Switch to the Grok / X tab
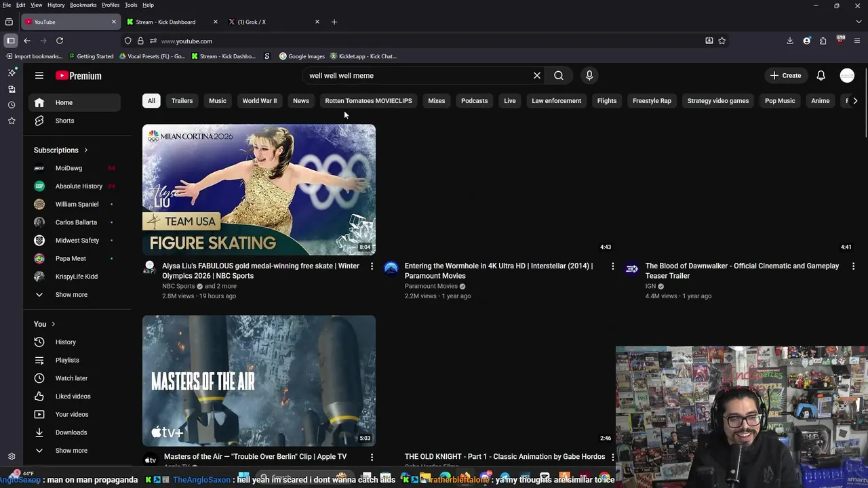 click(274, 22)
